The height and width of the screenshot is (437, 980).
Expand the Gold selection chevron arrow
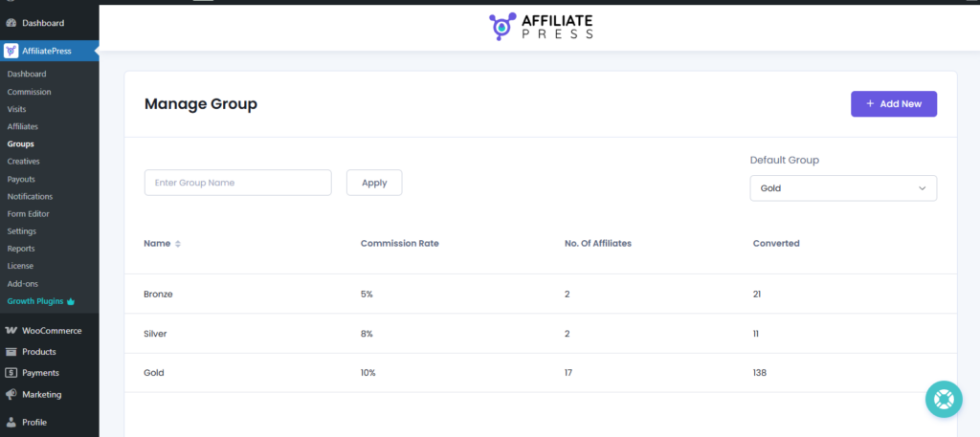tap(923, 188)
